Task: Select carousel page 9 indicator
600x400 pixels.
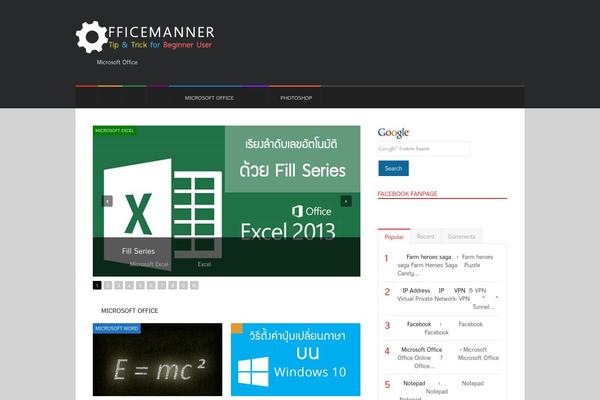Action: [x=183, y=285]
